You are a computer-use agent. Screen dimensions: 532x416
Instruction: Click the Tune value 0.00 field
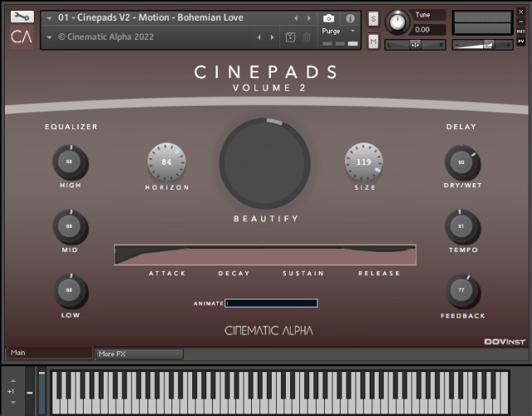coord(429,30)
